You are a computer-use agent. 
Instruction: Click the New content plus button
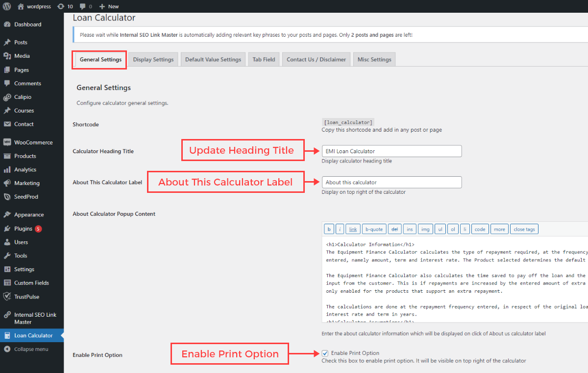coord(109,6)
